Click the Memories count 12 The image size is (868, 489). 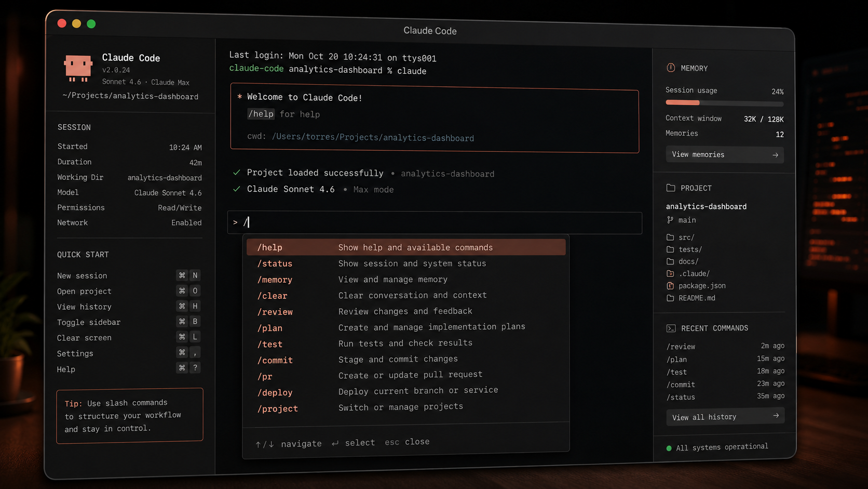coord(779,135)
